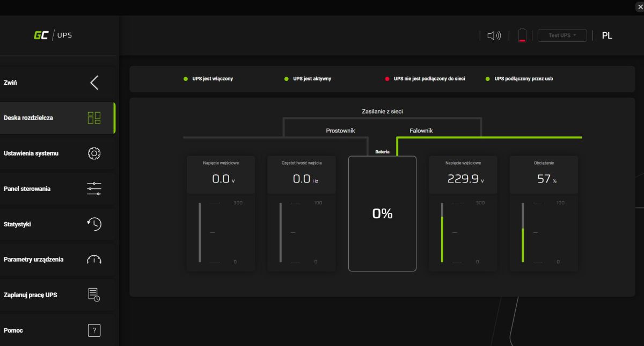644x346 pixels.
Task: Switch language via PL selector
Action: pyautogui.click(x=607, y=35)
